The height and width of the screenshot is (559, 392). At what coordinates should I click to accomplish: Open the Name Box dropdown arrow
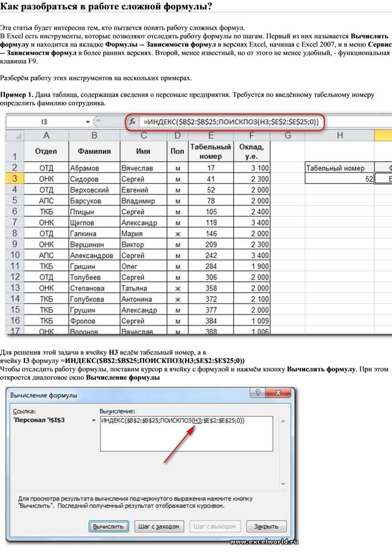click(87, 122)
